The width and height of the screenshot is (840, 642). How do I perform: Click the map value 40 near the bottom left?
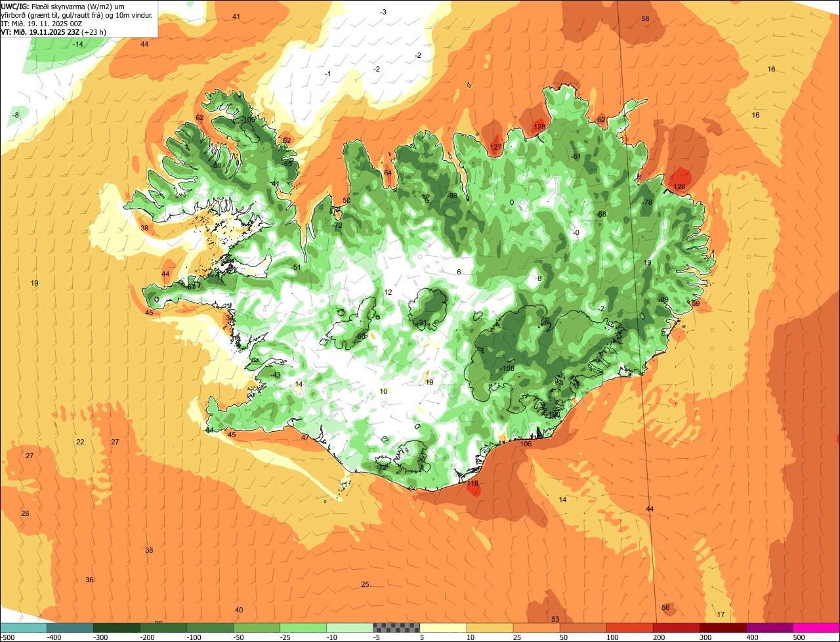click(x=239, y=610)
